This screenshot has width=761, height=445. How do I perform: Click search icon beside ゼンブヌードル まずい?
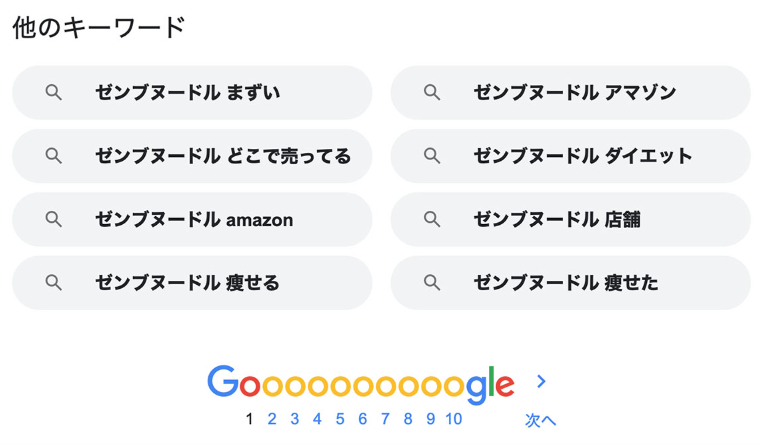click(53, 92)
